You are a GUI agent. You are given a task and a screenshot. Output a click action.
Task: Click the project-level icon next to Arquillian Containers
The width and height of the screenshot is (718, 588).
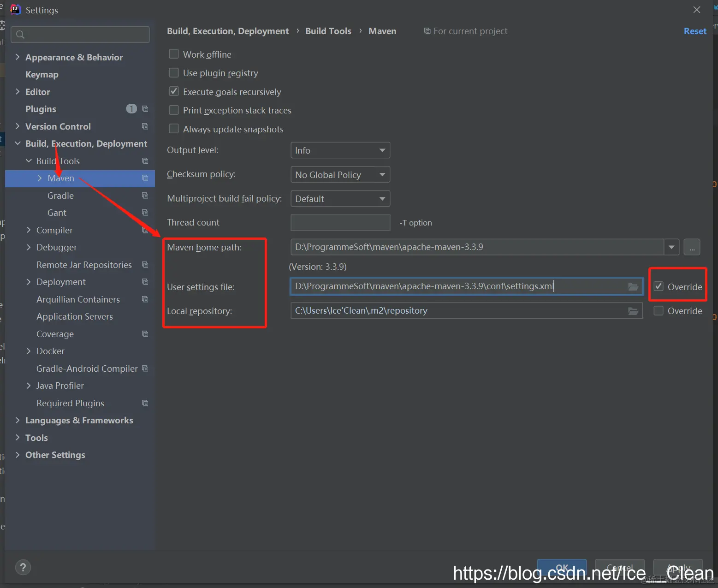coord(145,299)
